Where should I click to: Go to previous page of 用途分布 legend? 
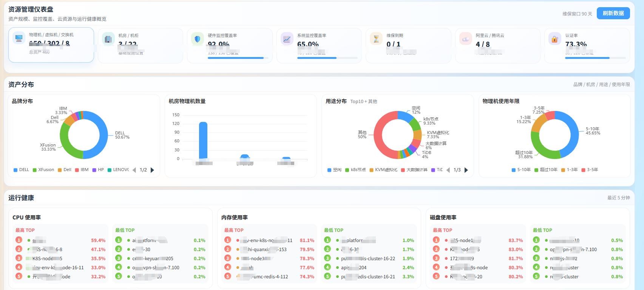448,170
